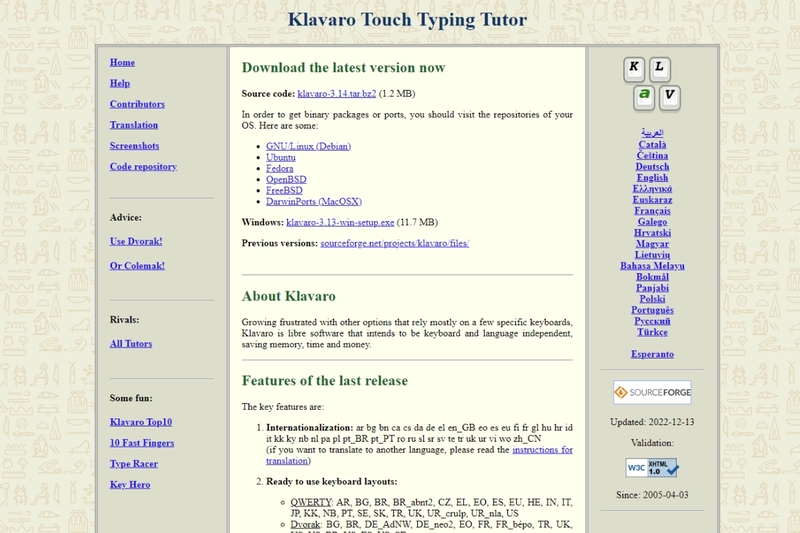Open the OpenBSD repository link
Image resolution: width=800 pixels, height=533 pixels.
pos(286,180)
